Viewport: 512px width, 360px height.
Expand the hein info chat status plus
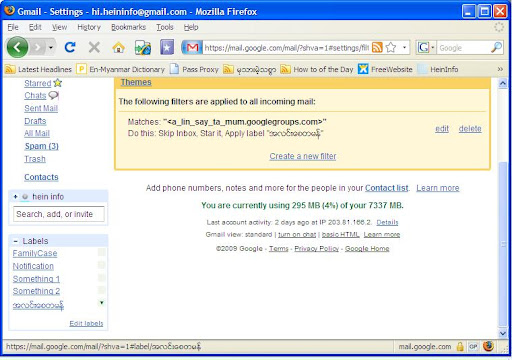coord(15,197)
